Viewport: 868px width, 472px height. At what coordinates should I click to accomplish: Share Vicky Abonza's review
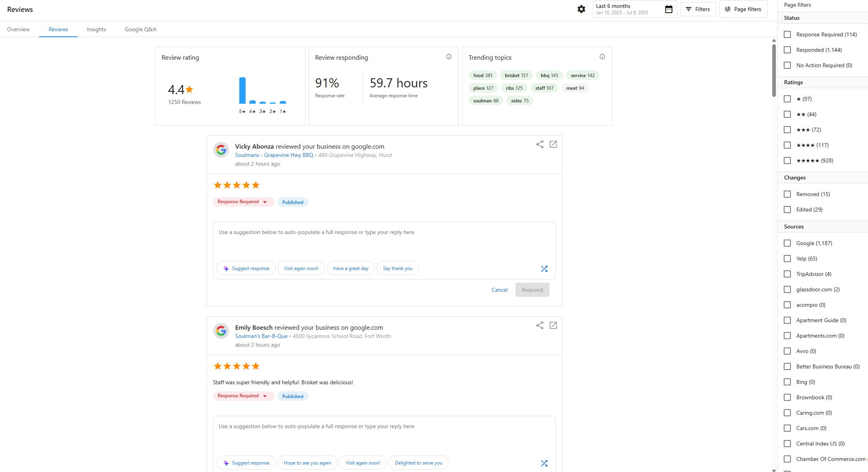pyautogui.click(x=540, y=144)
